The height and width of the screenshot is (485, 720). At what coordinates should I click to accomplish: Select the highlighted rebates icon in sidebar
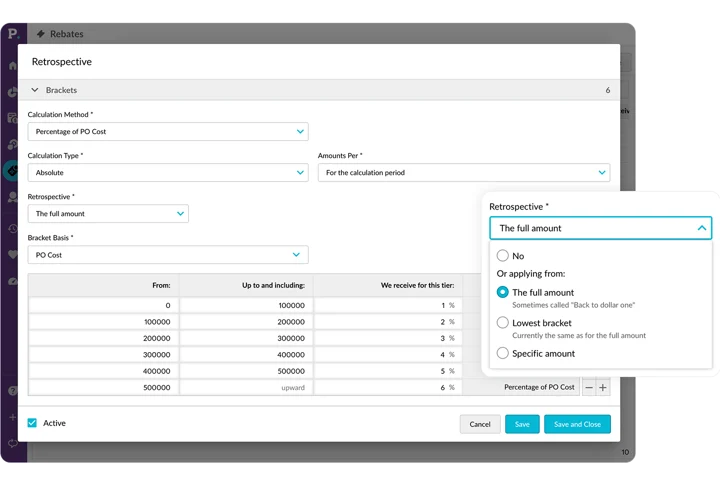click(x=12, y=170)
